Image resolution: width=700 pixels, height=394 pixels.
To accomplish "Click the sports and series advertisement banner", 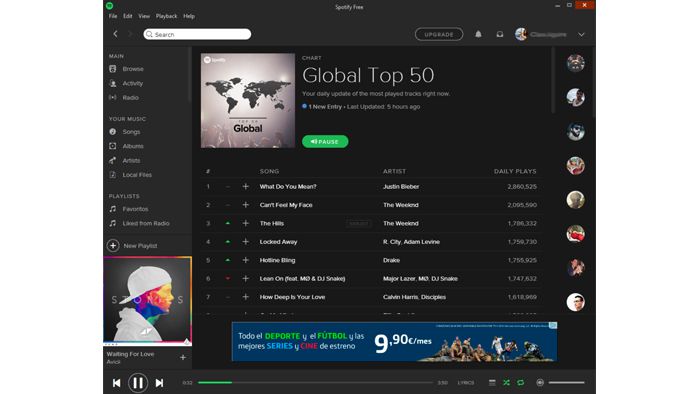I will [x=394, y=341].
